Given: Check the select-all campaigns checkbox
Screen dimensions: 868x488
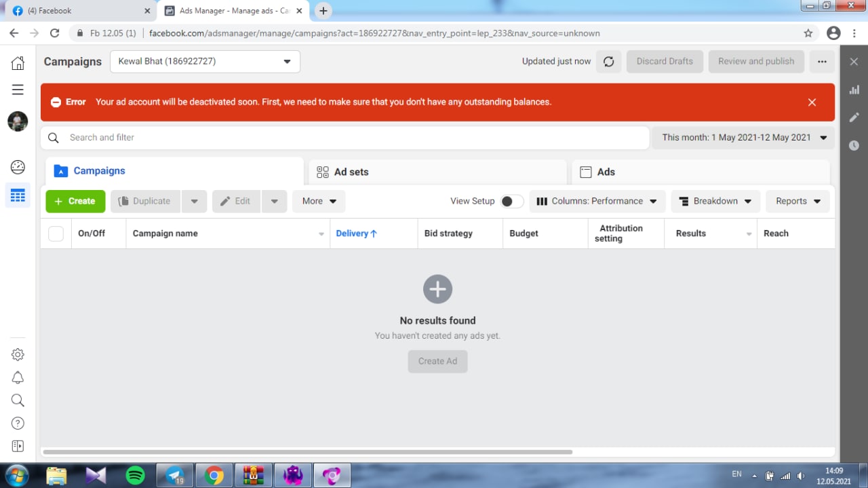Looking at the screenshot, I should [56, 233].
